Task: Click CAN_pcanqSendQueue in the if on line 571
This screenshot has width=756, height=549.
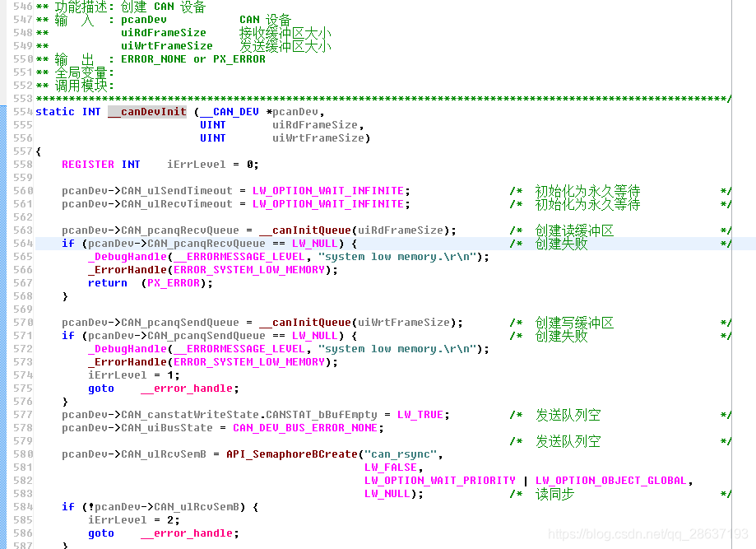Action: click(206, 336)
